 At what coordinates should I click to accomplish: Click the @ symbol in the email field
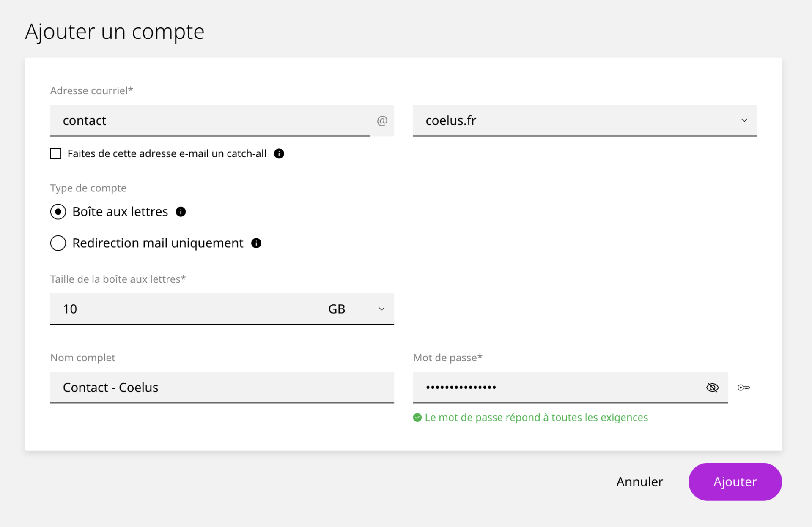382,121
